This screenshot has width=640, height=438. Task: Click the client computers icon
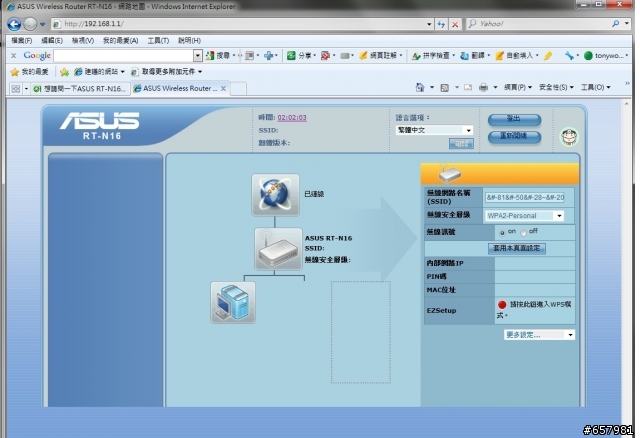point(233,302)
